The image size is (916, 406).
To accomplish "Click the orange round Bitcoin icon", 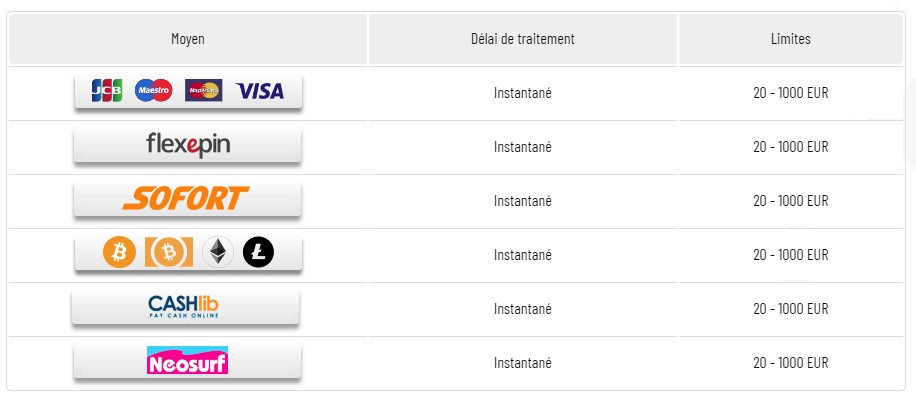I will (x=119, y=253).
